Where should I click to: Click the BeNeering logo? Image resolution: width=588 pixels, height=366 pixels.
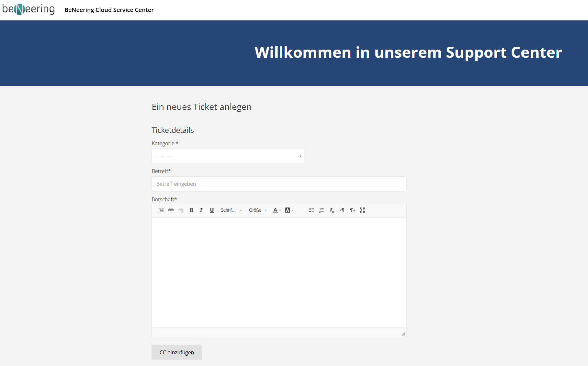pos(28,9)
